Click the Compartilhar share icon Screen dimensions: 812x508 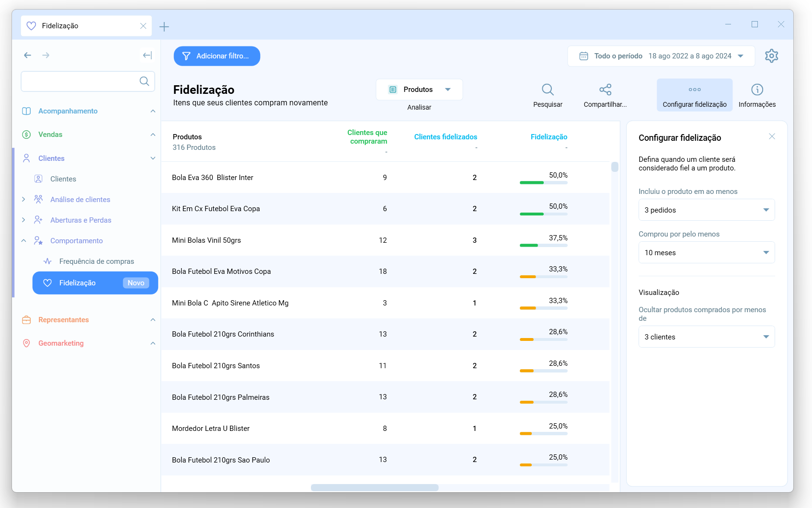point(605,90)
